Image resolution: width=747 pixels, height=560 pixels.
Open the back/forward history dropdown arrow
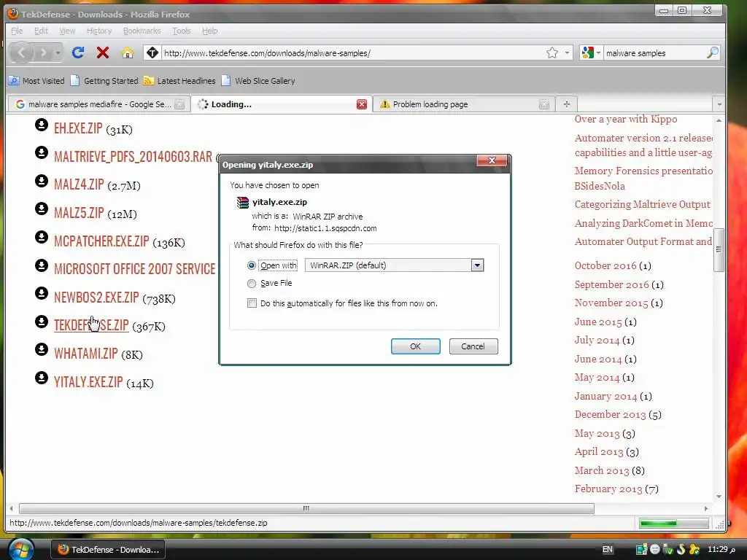pos(58,52)
